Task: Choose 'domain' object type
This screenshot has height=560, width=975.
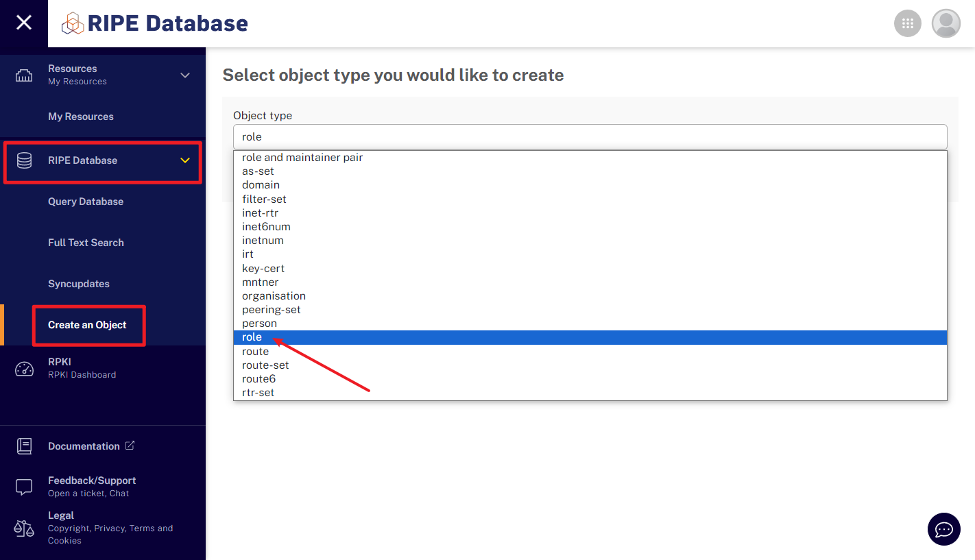Action: coord(590,185)
